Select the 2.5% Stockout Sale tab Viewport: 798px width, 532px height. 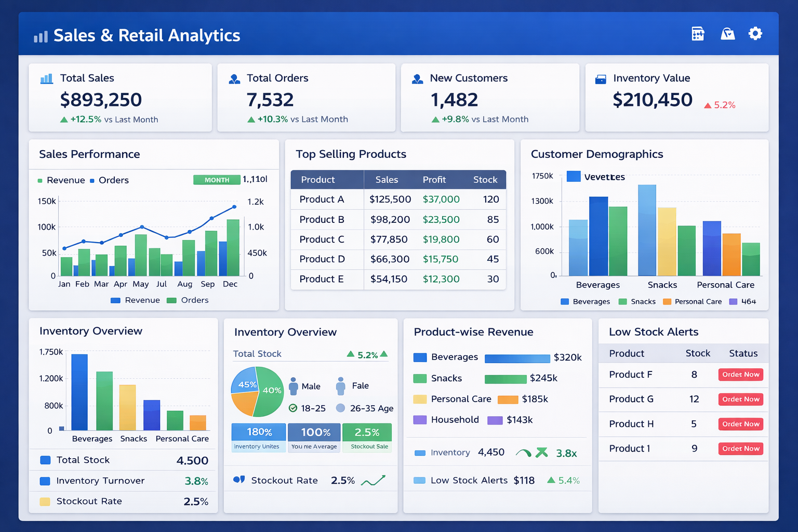[x=368, y=437]
